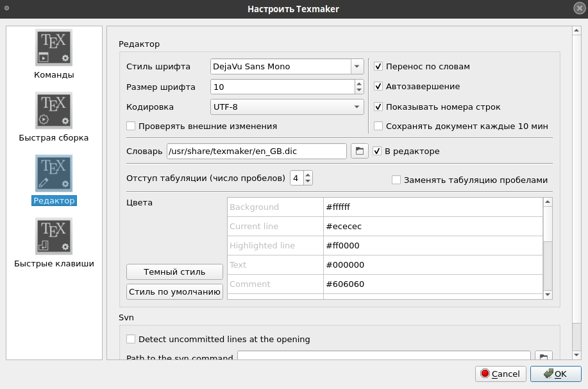Increase font size with up arrow
The width and height of the screenshot is (588, 389).
[x=359, y=83]
